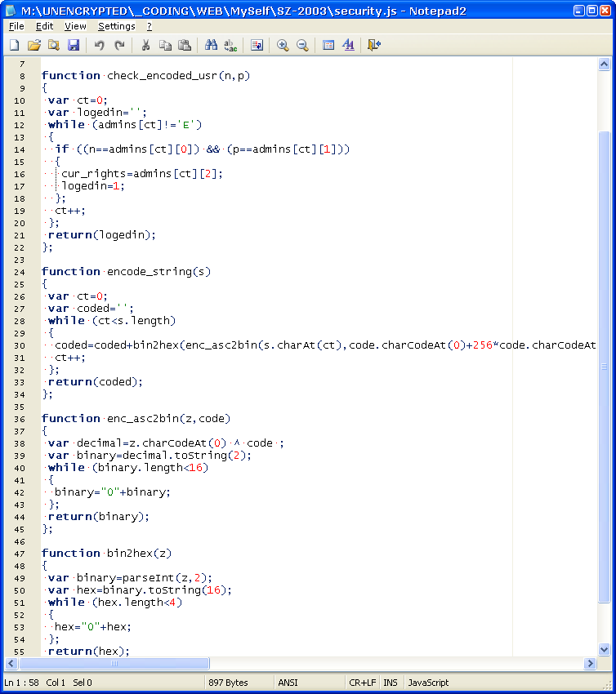Click the Copy toolbar icon
616x694 pixels.
(165, 45)
